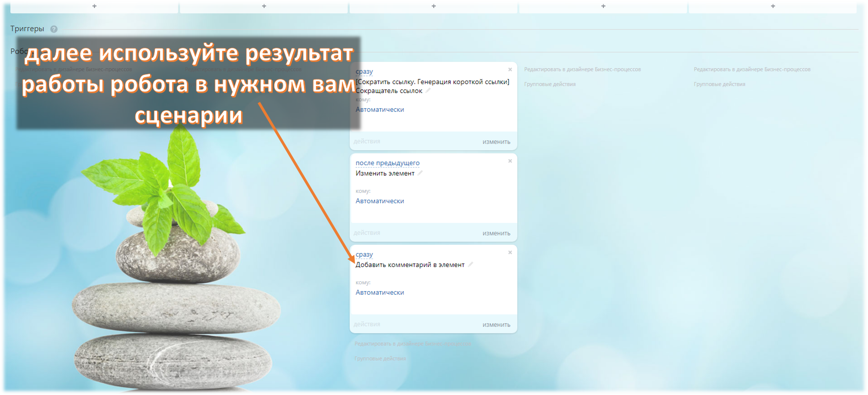Click the plus button in the fourth column
Viewport: 868px width, 395px height.
click(x=603, y=6)
